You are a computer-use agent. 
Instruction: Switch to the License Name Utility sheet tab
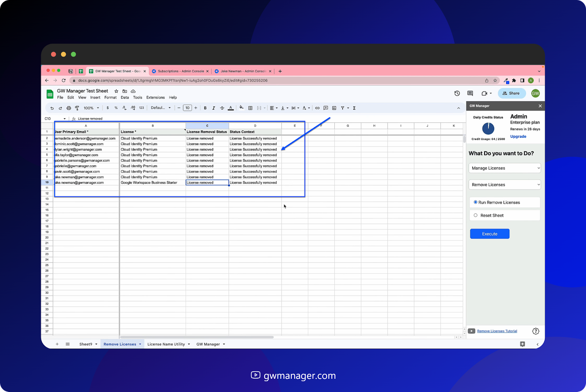pos(166,344)
